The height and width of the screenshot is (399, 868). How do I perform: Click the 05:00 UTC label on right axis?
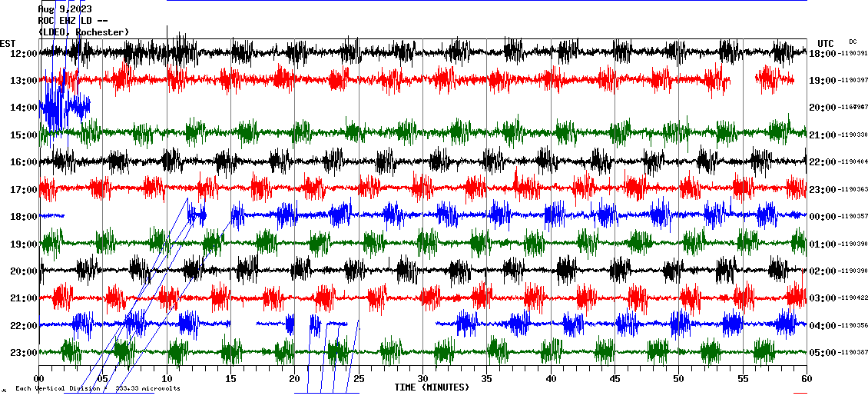(x=822, y=353)
